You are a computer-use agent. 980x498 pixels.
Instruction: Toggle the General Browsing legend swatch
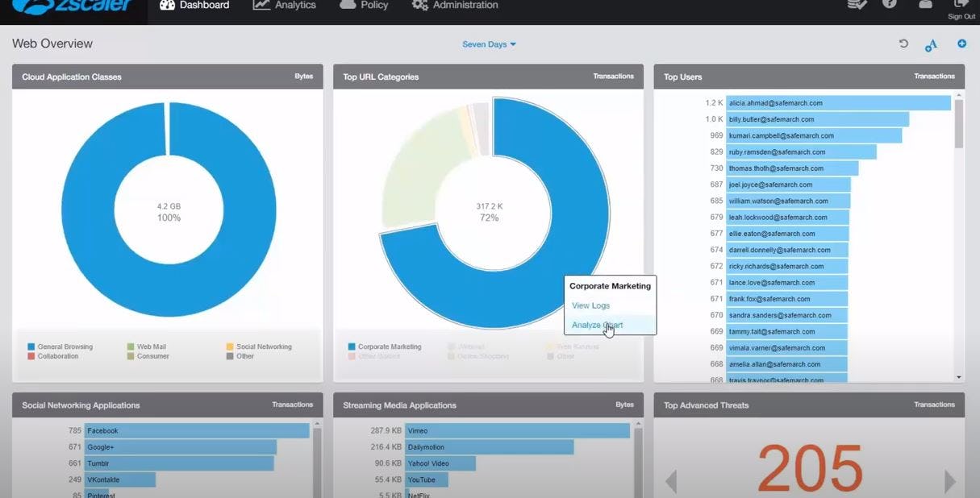[31, 347]
